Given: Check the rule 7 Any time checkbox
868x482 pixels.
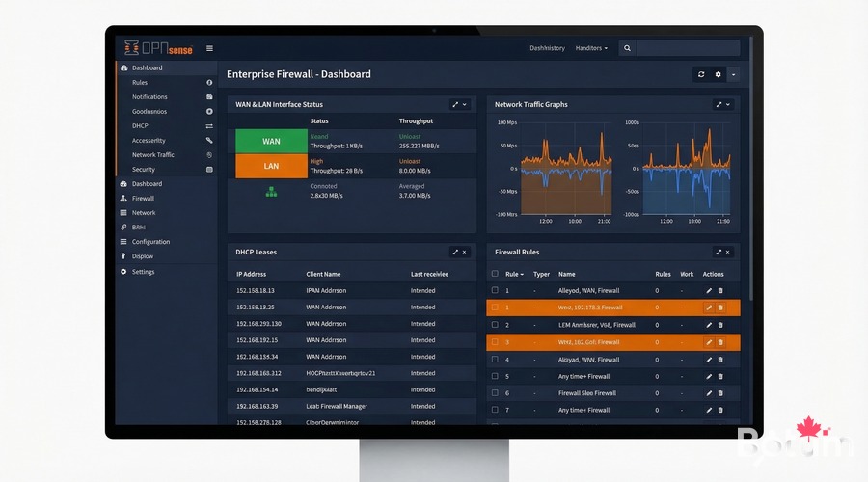Looking at the screenshot, I should tap(495, 410).
